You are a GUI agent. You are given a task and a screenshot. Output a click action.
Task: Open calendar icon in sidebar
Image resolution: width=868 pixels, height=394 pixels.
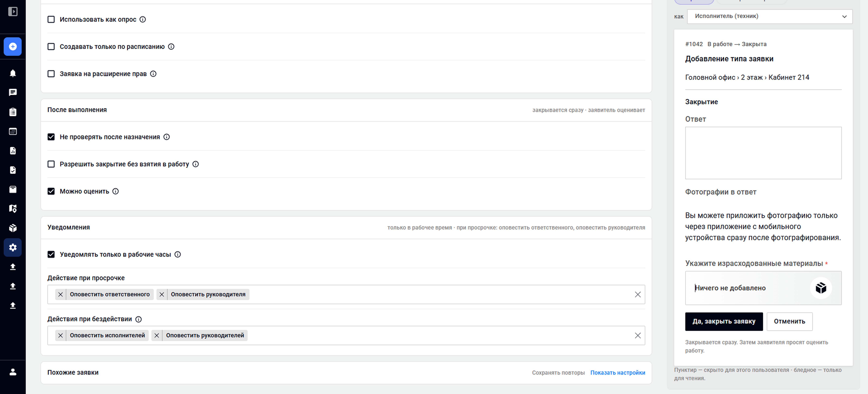point(13,131)
